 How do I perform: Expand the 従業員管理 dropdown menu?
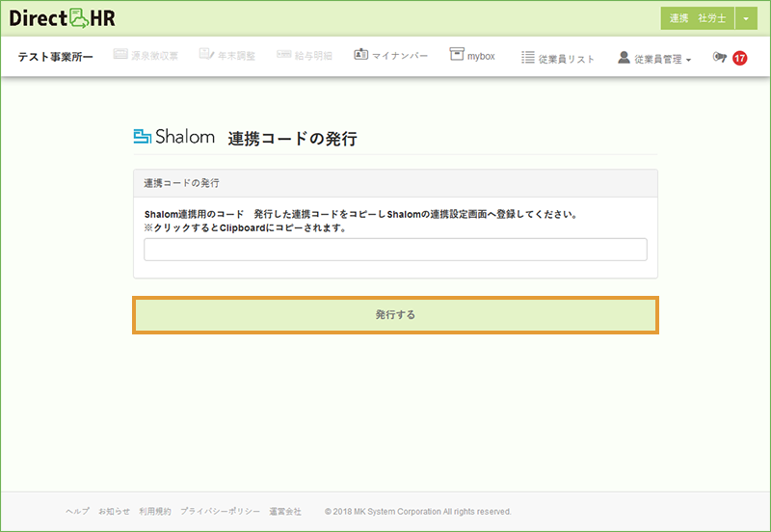(662, 59)
